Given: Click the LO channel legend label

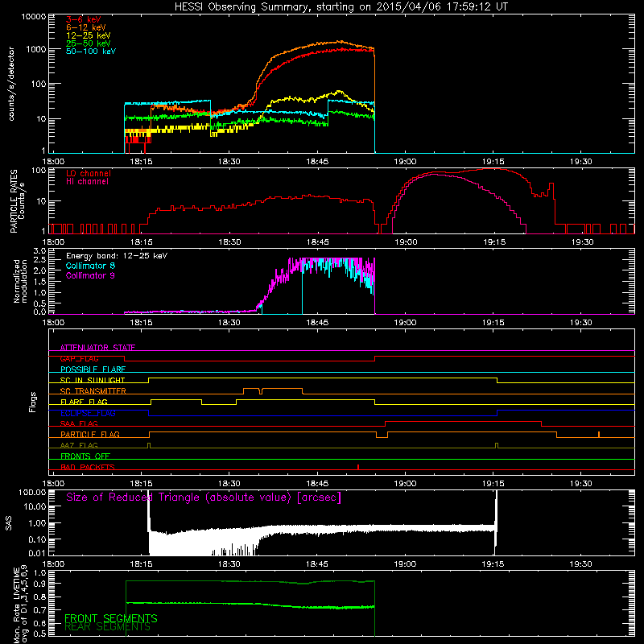Looking at the screenshot, I should [x=89, y=173].
